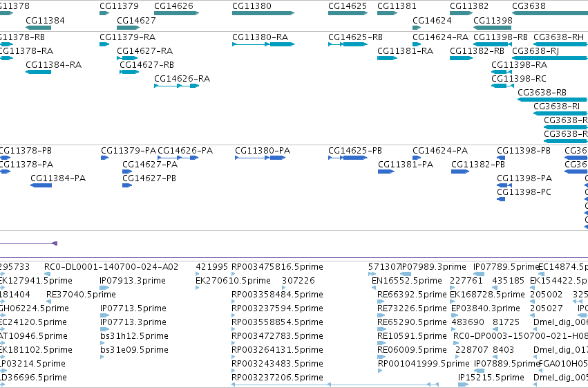Select the CG14625 gene bar
The width and height of the screenshot is (588, 388).
(348, 13)
